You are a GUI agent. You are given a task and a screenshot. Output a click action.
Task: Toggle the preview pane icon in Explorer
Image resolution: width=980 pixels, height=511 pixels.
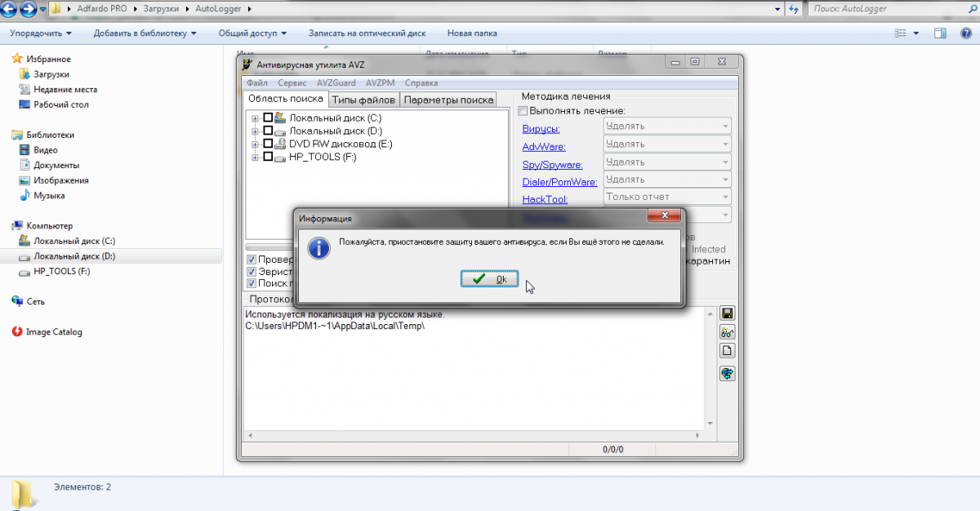(x=941, y=33)
